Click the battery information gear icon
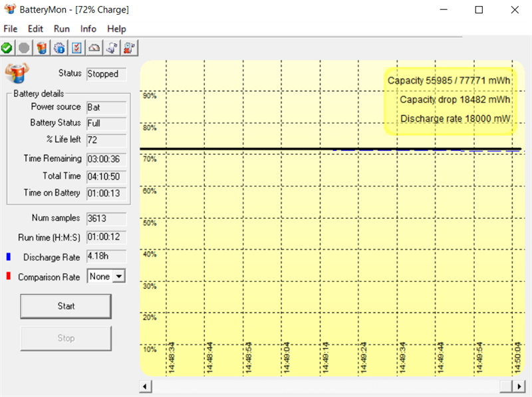Screen dimensions: 532x397 (59, 47)
